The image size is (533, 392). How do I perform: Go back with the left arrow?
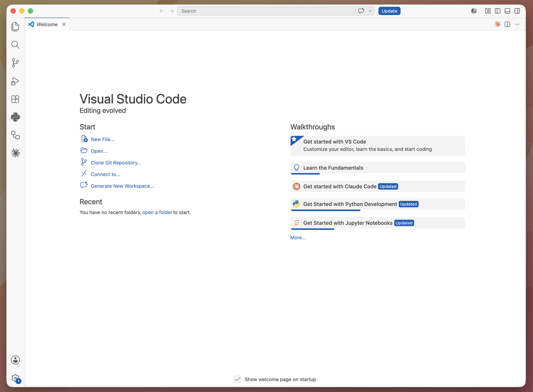tap(162, 11)
